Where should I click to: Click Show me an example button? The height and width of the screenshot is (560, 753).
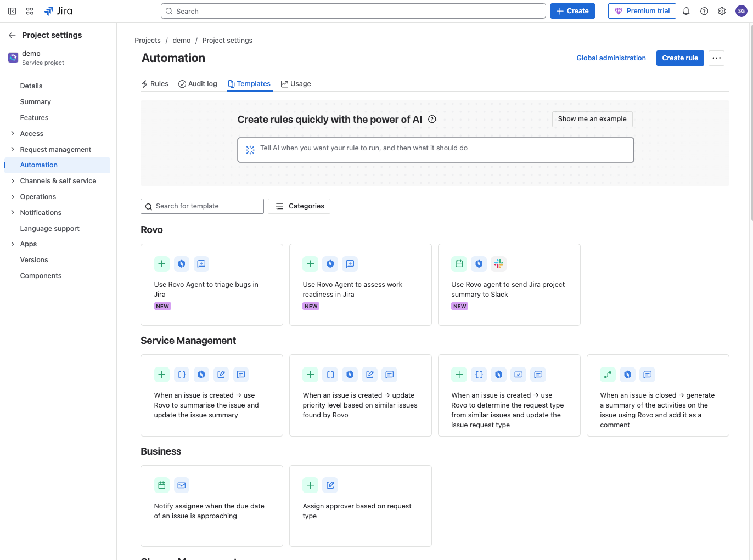[592, 119]
